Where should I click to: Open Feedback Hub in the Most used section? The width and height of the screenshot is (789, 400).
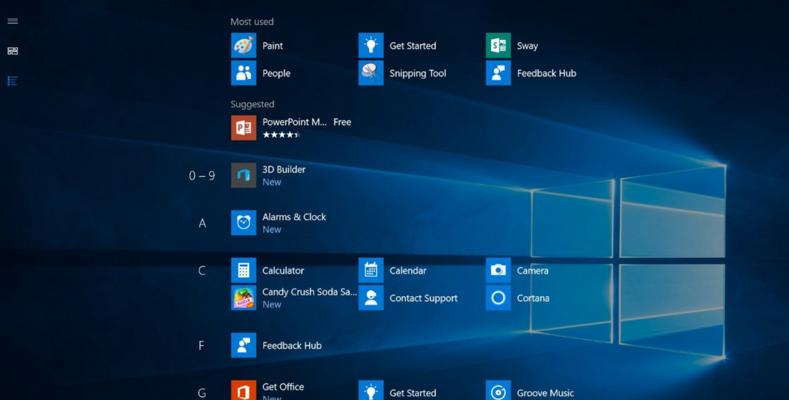pyautogui.click(x=531, y=73)
